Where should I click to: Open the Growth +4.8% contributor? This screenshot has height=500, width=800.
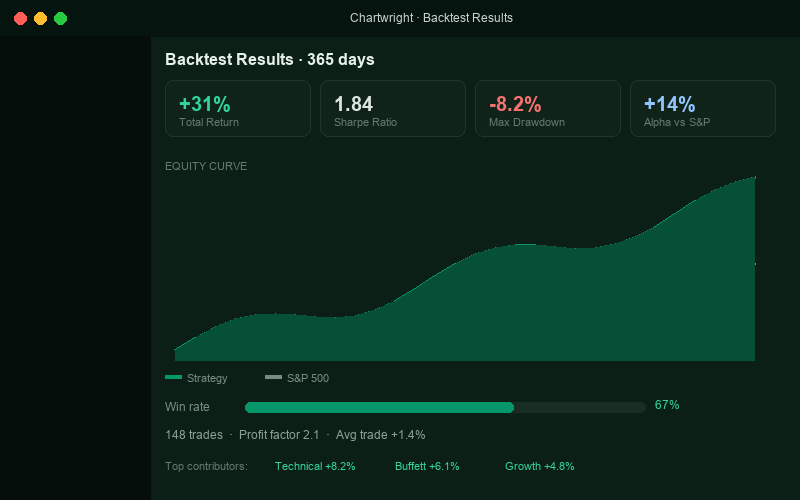coord(540,466)
